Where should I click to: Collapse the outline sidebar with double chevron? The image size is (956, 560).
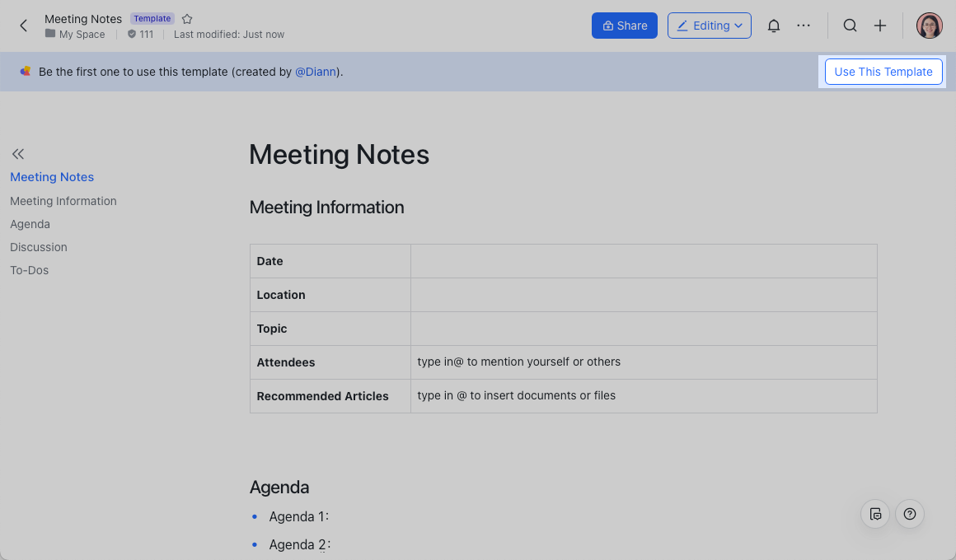pos(18,154)
